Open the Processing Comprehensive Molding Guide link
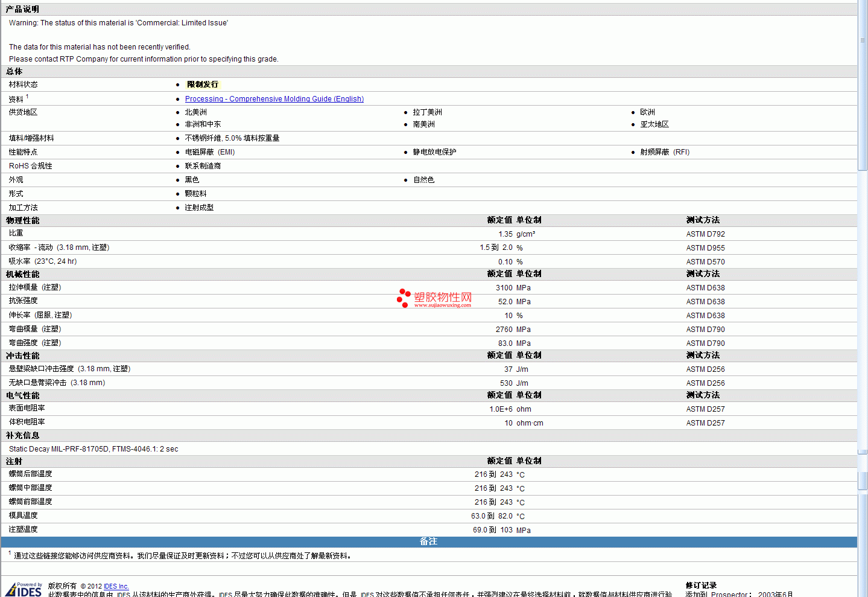The image size is (868, 597). click(x=274, y=99)
